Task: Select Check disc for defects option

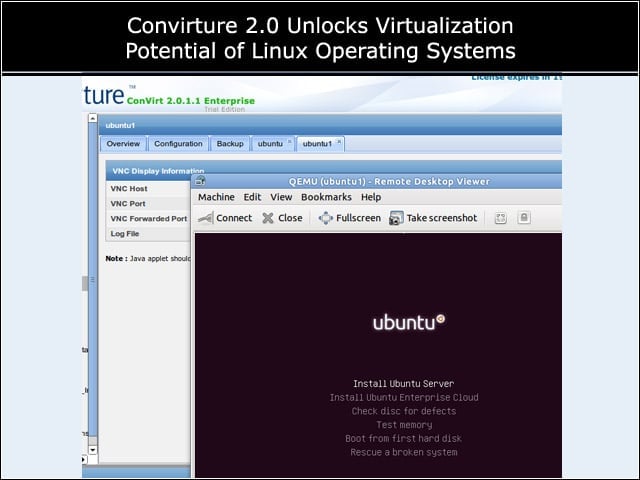Action: coord(404,411)
